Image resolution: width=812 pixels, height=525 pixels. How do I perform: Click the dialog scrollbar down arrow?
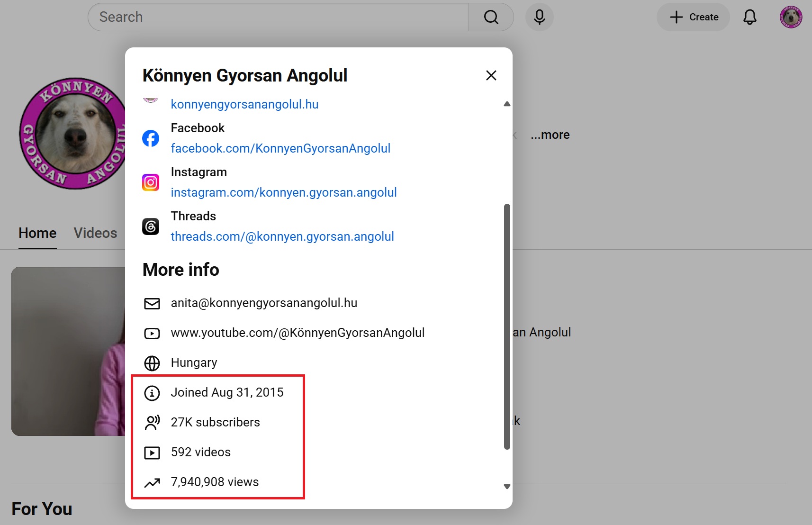507,487
